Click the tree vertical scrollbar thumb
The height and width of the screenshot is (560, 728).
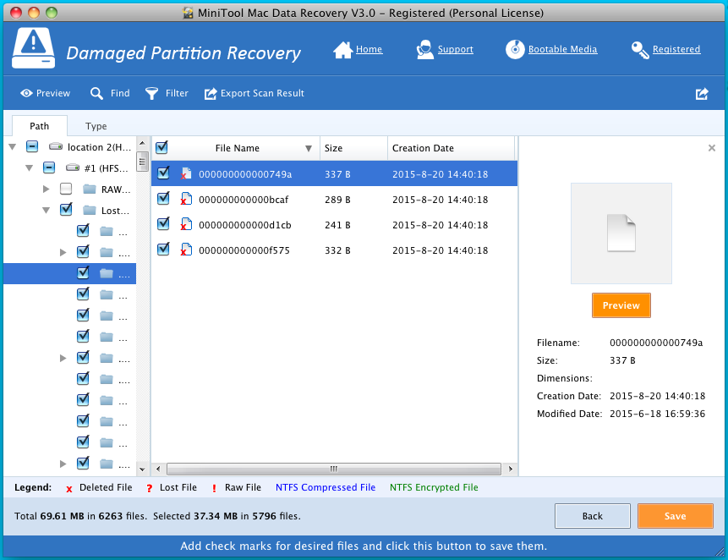tap(143, 162)
